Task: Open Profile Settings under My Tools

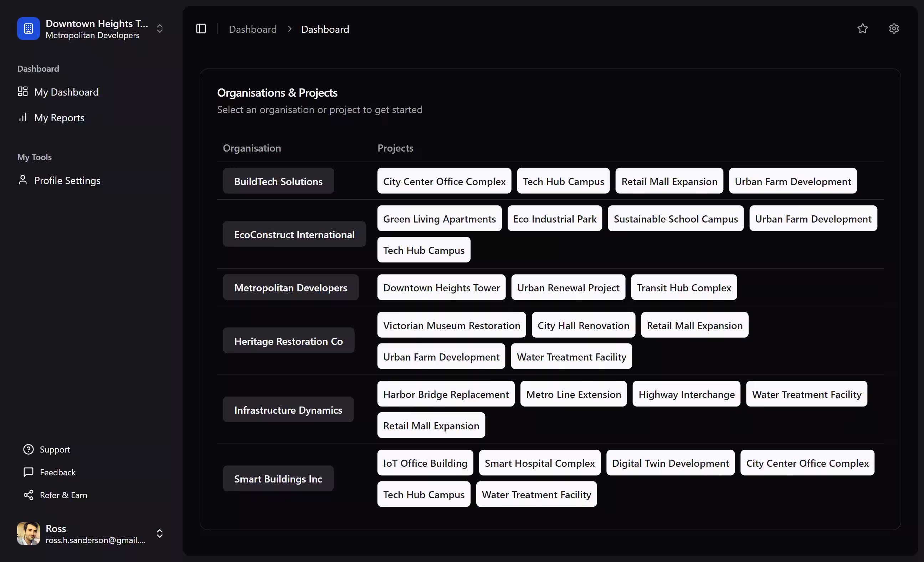Action: tap(67, 180)
